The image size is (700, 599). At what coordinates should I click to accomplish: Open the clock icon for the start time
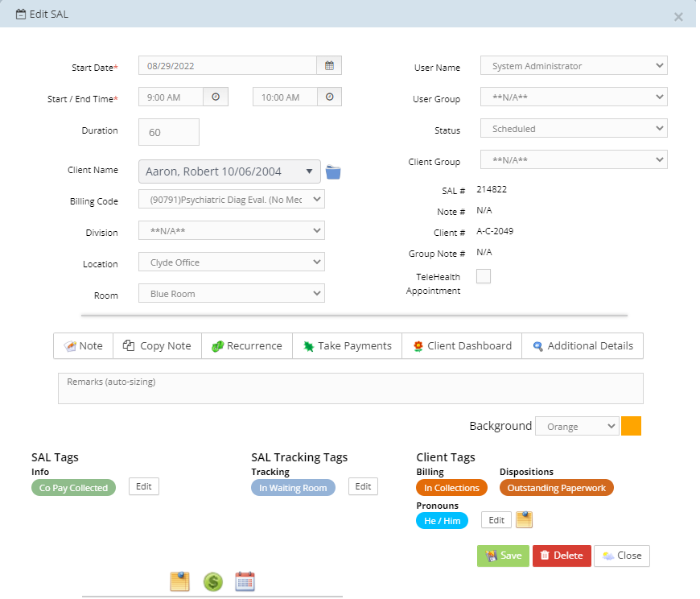(x=214, y=96)
